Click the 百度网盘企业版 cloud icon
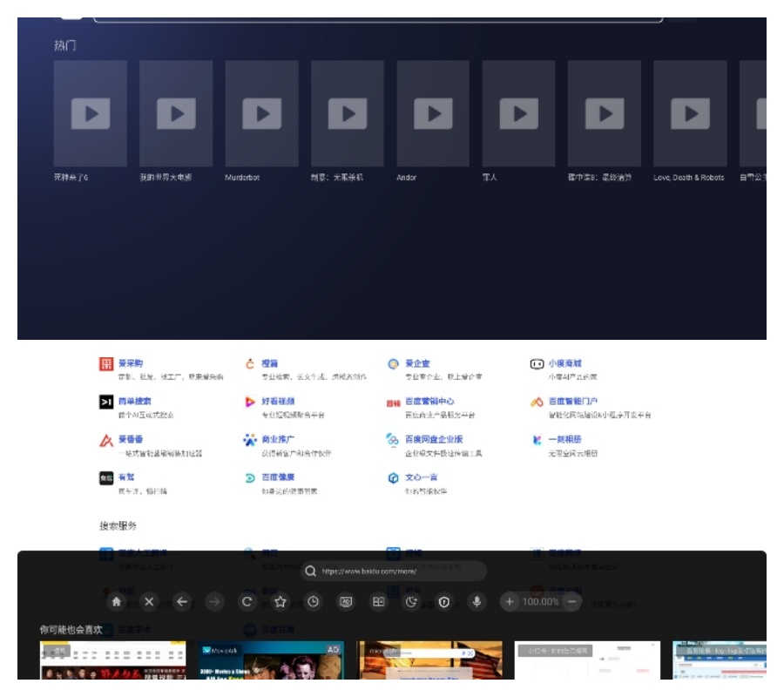 393,440
